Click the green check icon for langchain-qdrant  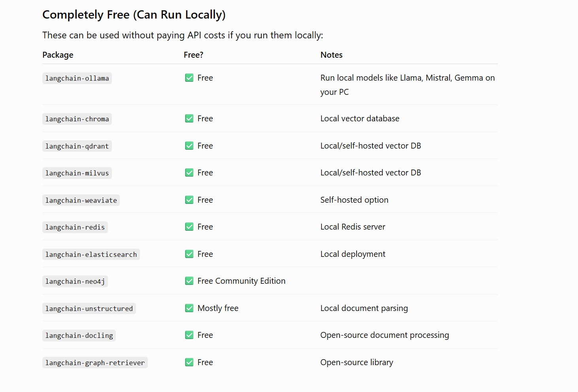click(x=189, y=146)
